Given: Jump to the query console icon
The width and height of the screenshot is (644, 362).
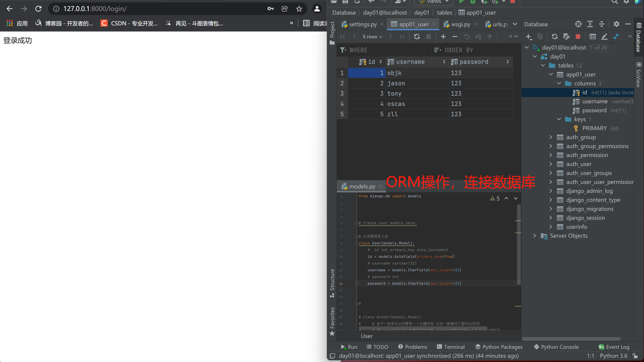Looking at the screenshot, I should (x=616, y=37).
